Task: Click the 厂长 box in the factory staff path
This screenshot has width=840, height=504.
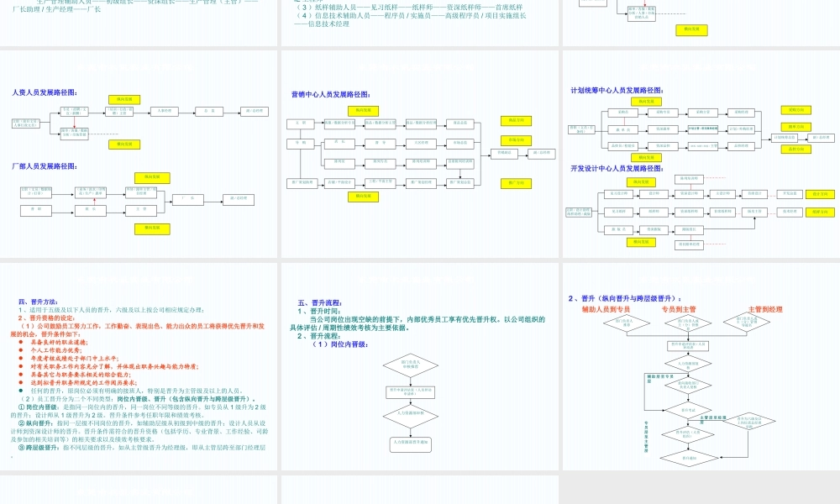Action: tap(189, 200)
